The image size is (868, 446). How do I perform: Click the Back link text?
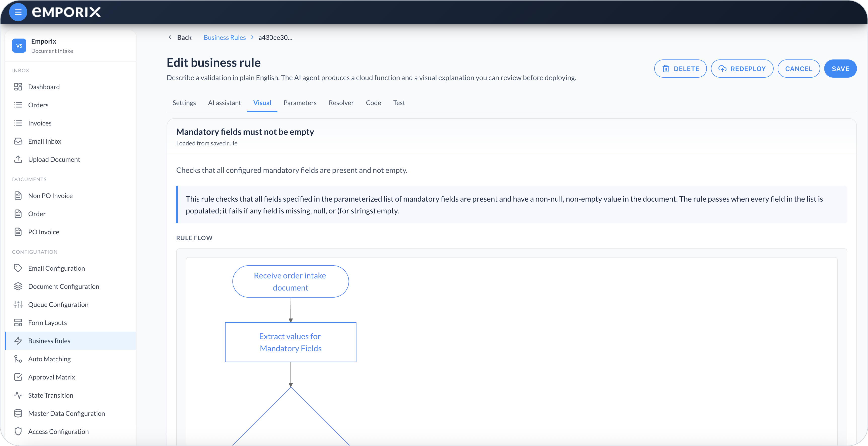pos(184,38)
